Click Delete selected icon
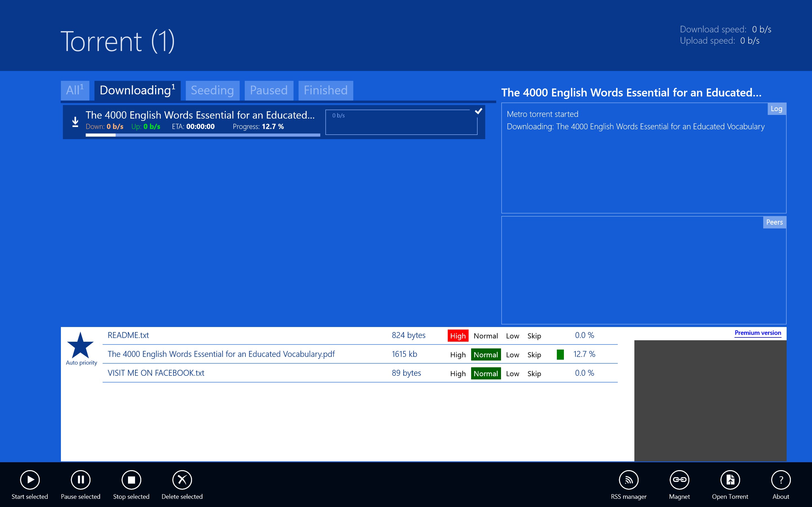The image size is (812, 507). coord(182,480)
